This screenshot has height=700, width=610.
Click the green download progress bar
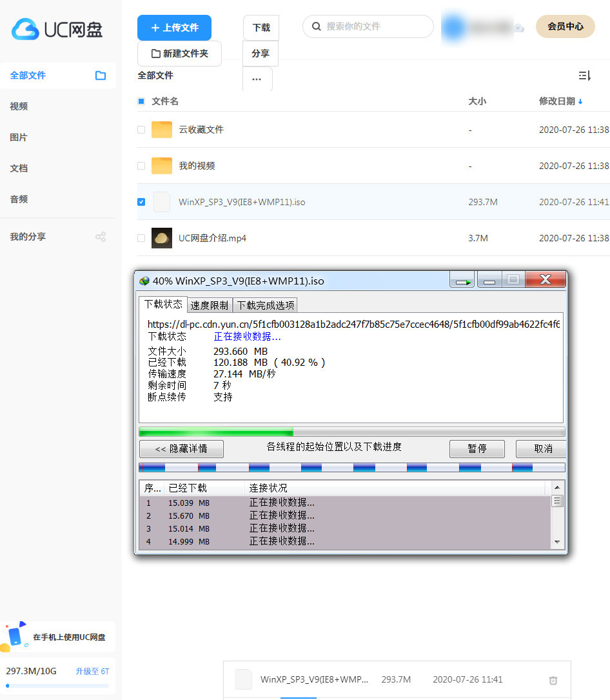(352, 432)
